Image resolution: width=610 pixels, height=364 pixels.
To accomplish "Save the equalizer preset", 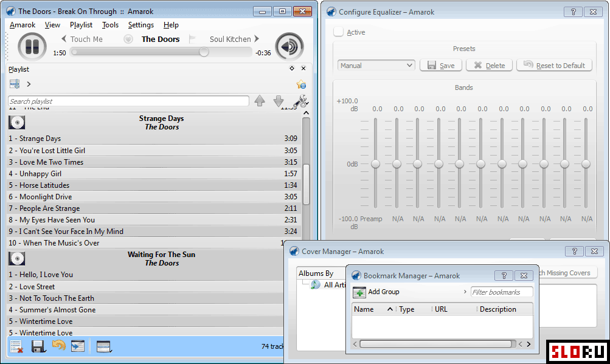I will click(441, 66).
